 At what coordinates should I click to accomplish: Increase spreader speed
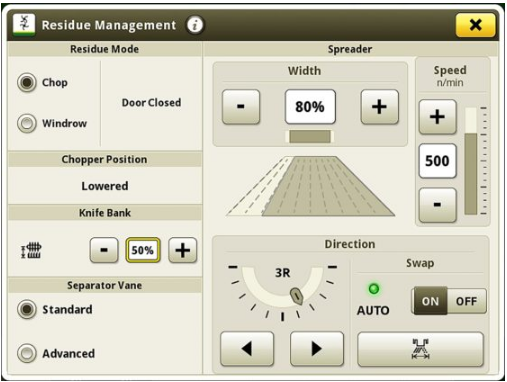437,117
